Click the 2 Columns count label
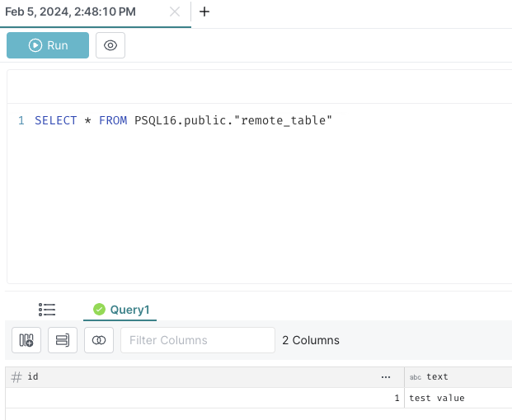This screenshot has width=512, height=420. [311, 340]
